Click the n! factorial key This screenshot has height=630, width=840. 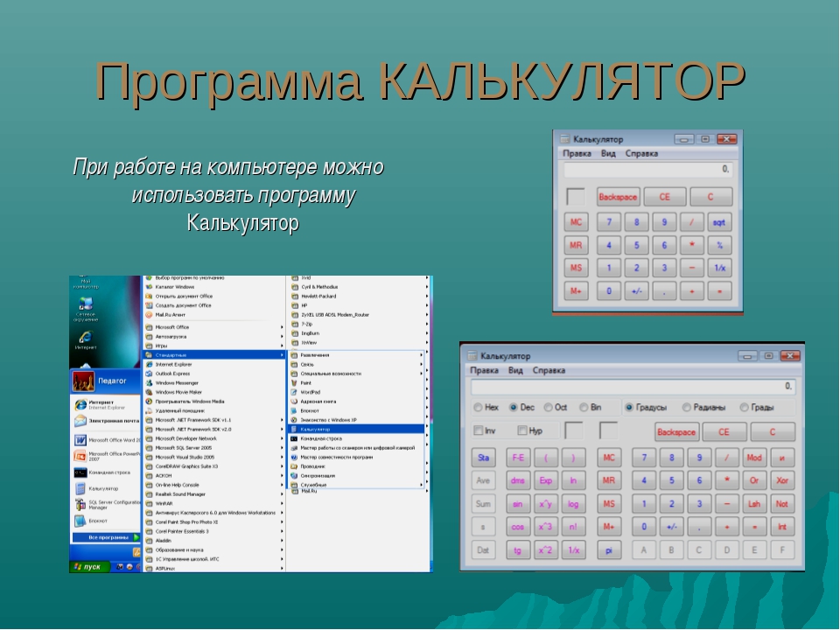pyautogui.click(x=573, y=527)
